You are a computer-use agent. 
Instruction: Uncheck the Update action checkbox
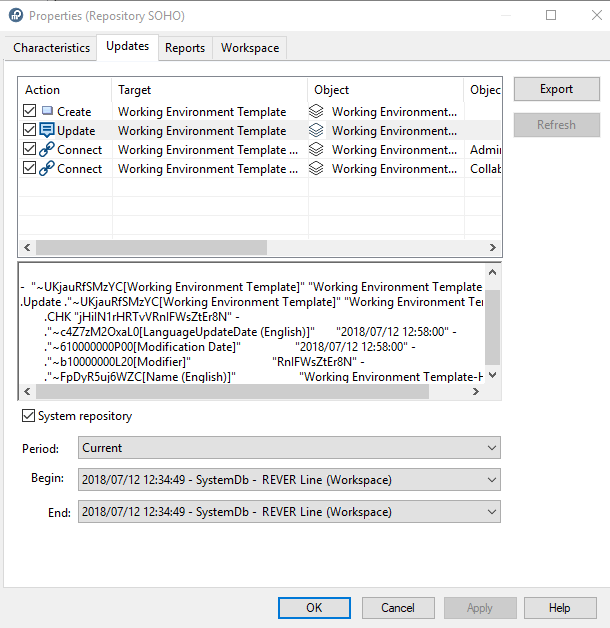[29, 131]
